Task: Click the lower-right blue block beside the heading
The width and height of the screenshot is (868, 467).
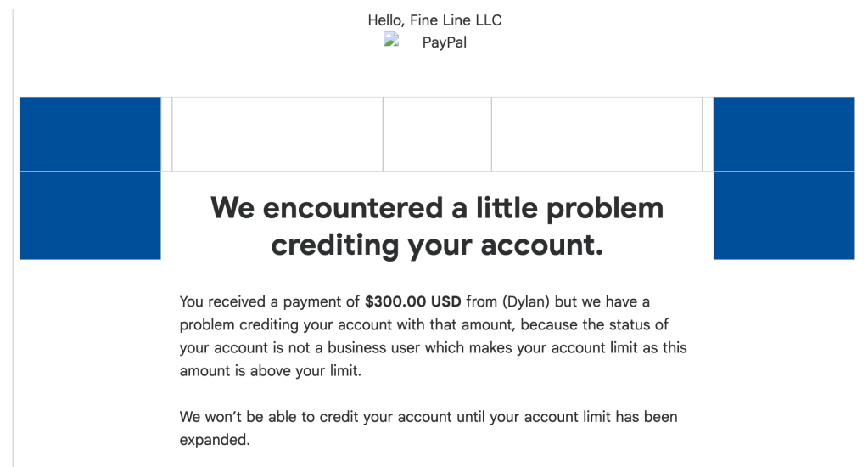Action: coord(784,216)
